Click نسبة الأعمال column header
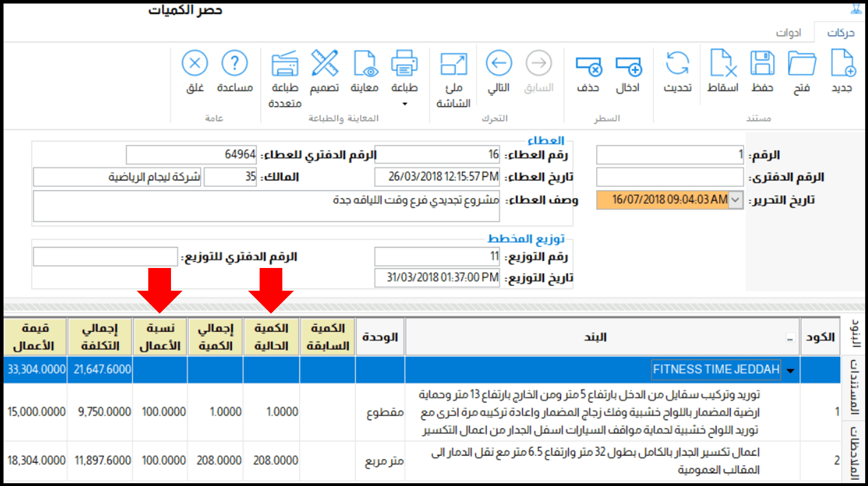 (x=160, y=337)
